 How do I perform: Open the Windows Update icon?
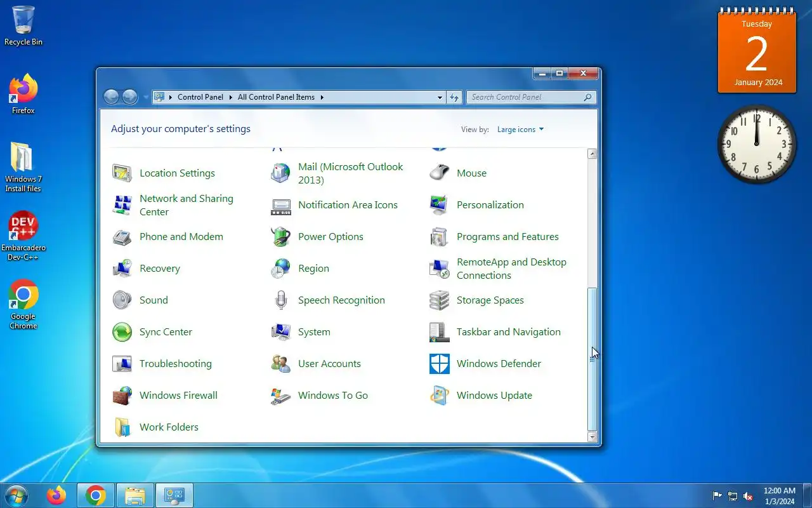pyautogui.click(x=439, y=395)
